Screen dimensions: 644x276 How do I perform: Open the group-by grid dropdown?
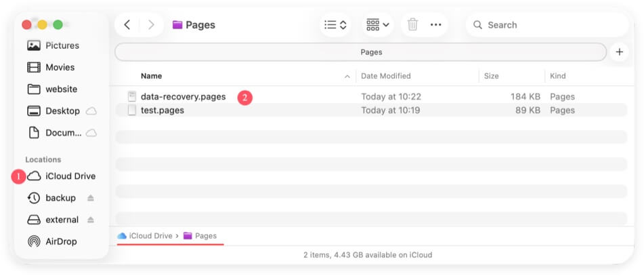pos(378,24)
